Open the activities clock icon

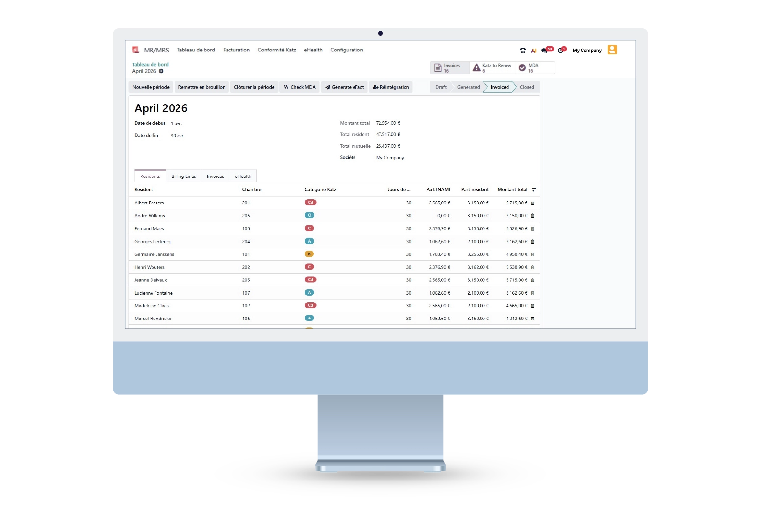click(561, 51)
